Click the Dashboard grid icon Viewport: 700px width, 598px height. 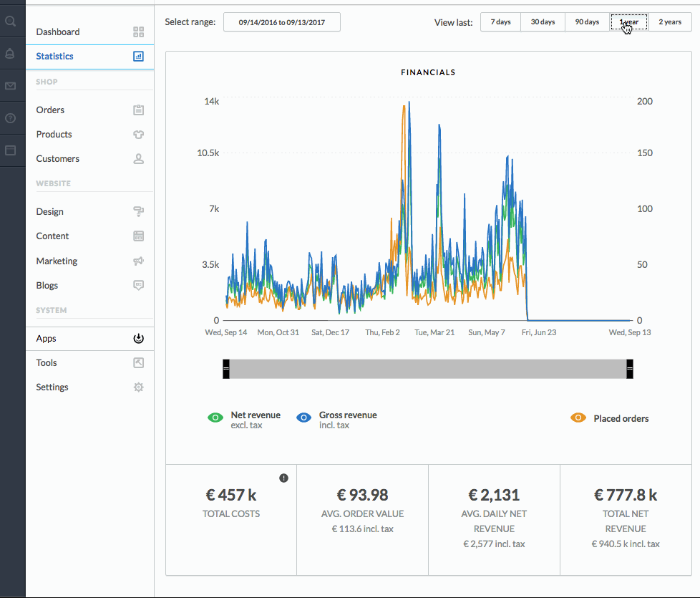(138, 32)
